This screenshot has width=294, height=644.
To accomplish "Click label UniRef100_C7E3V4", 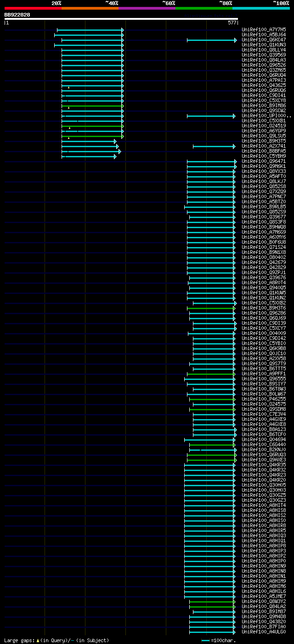I will click(x=264, y=414).
